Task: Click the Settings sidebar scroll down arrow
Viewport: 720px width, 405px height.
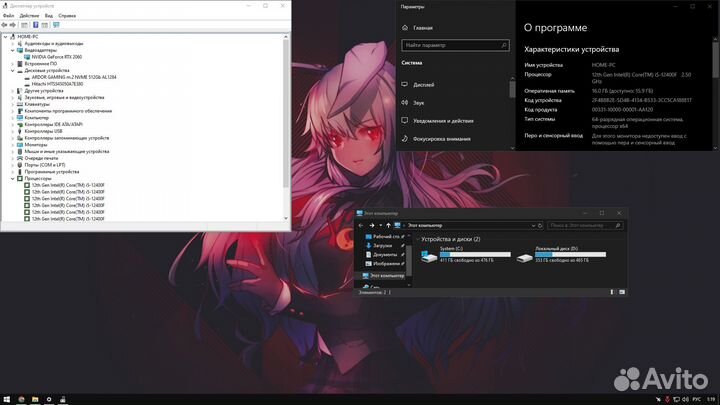Action: [512, 148]
